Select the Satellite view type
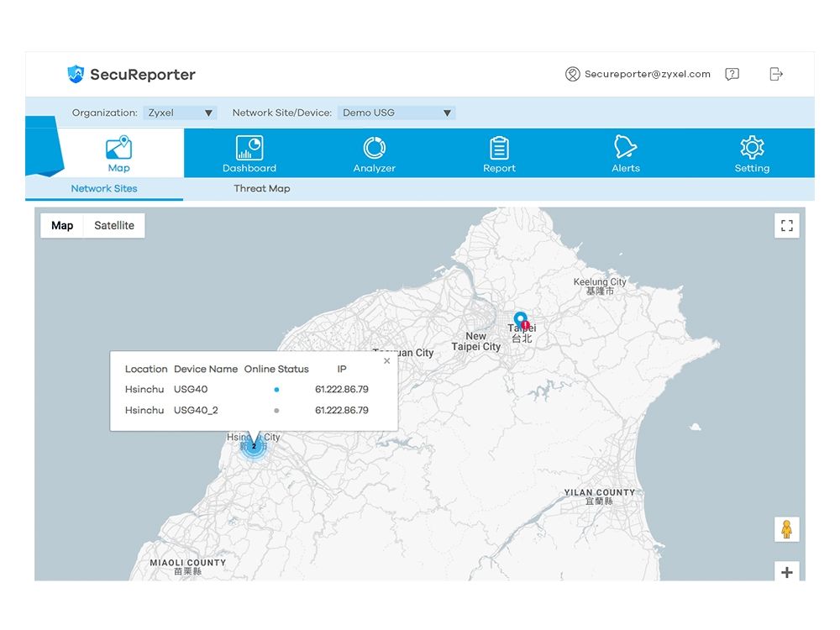Image resolution: width=840 pixels, height=630 pixels. point(114,225)
